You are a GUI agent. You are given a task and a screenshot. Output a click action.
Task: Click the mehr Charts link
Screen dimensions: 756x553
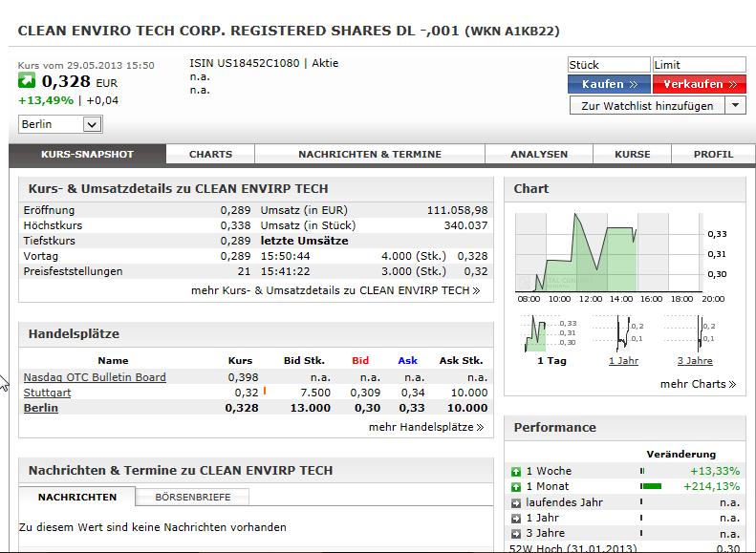click(x=698, y=384)
